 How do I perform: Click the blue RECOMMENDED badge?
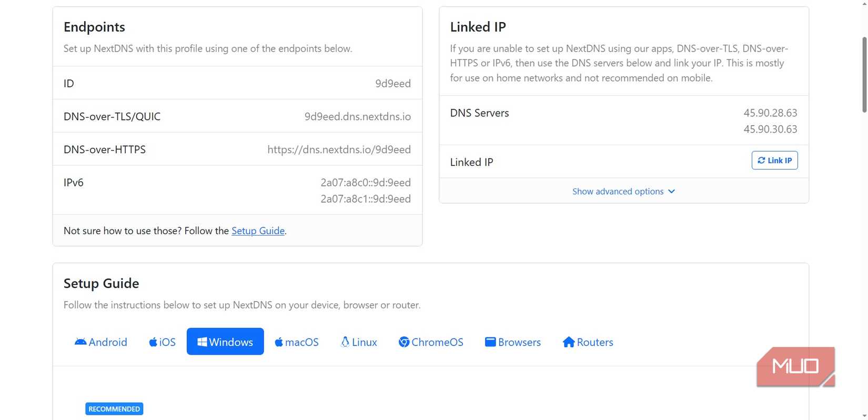[x=114, y=409]
